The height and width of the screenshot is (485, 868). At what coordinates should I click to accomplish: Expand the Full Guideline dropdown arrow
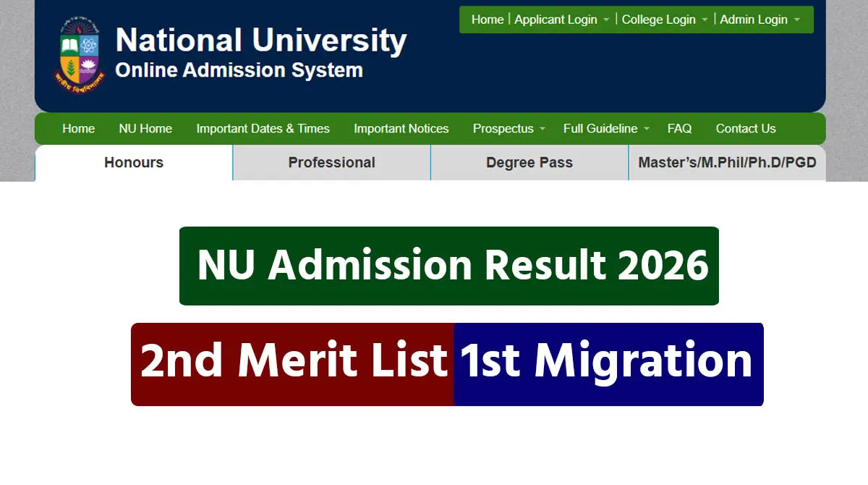tap(647, 129)
